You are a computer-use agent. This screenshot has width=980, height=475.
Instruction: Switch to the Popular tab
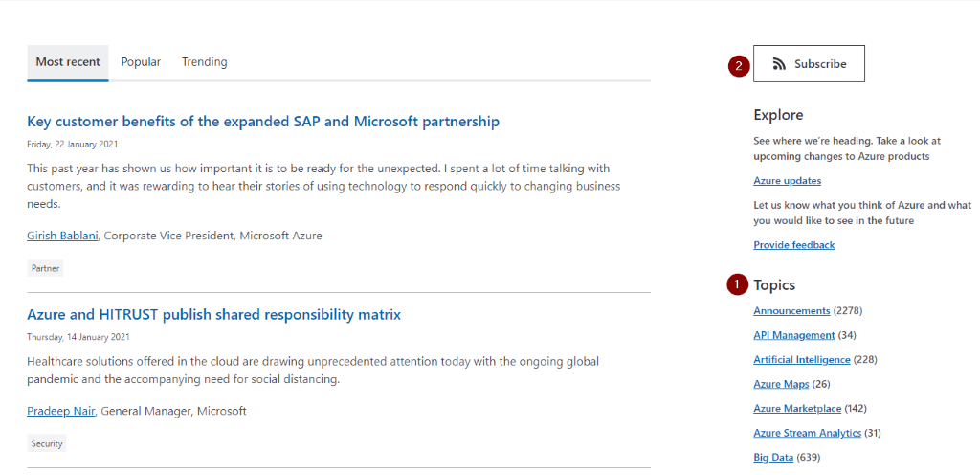pos(141,62)
